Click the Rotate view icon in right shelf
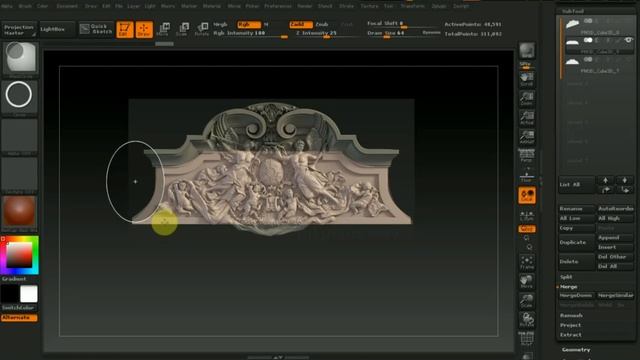 pos(527,320)
